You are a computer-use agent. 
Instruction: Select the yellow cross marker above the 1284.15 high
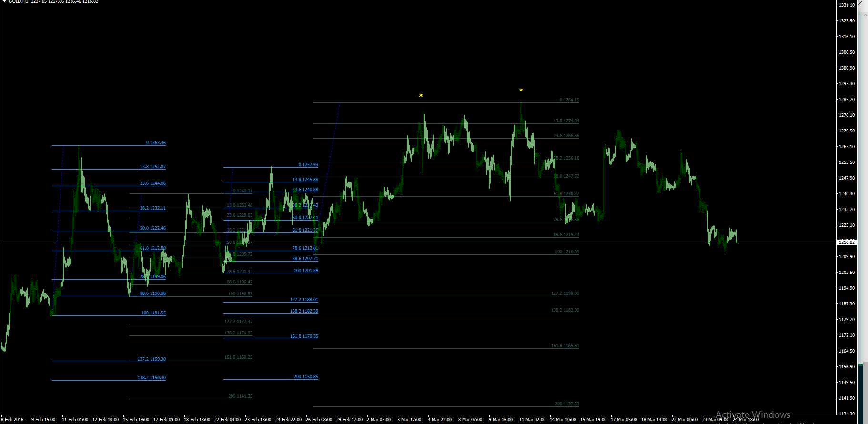point(521,90)
